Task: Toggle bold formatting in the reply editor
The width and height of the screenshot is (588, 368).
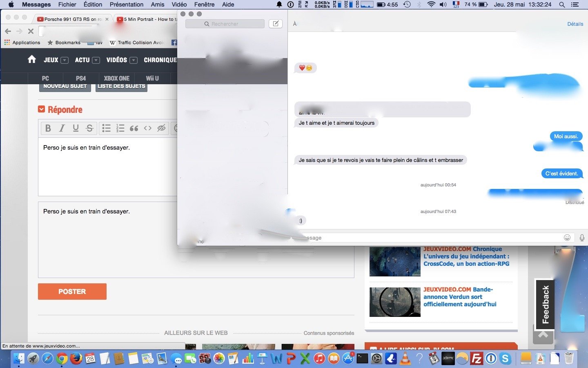Action: (48, 128)
